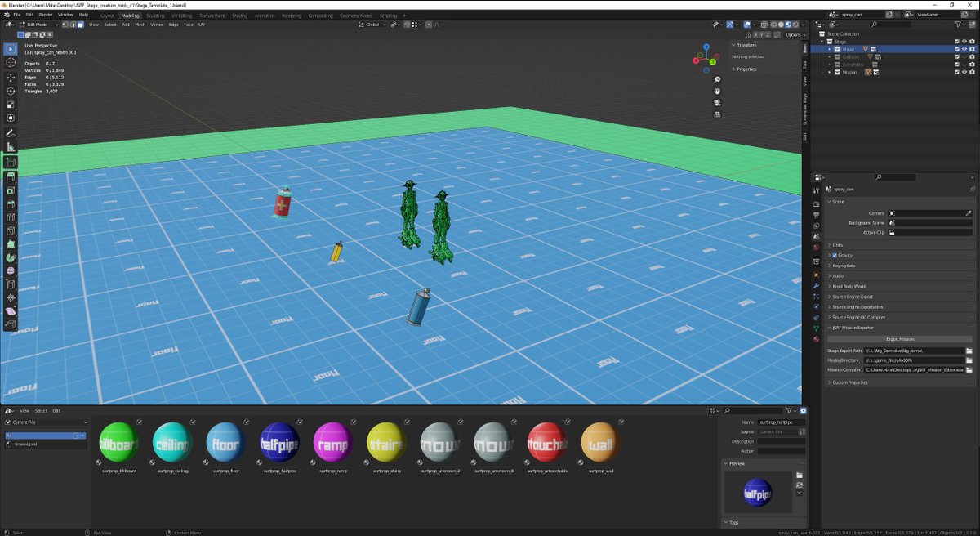Show the Collision collection with its eye icon

pos(964,56)
